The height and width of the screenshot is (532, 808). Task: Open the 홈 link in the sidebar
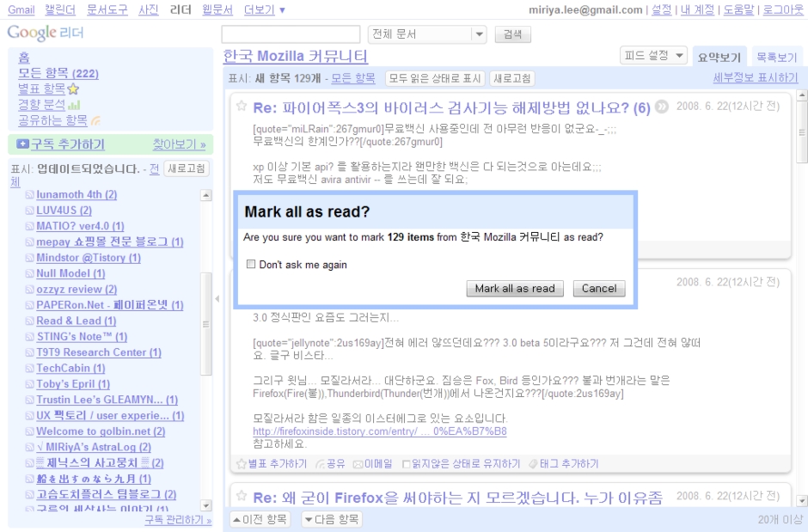point(24,58)
